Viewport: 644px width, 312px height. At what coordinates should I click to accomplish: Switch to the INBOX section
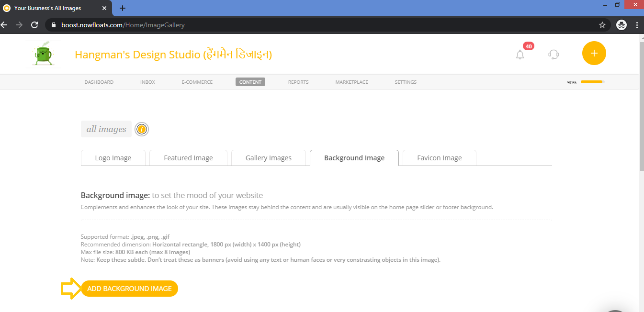(x=147, y=82)
